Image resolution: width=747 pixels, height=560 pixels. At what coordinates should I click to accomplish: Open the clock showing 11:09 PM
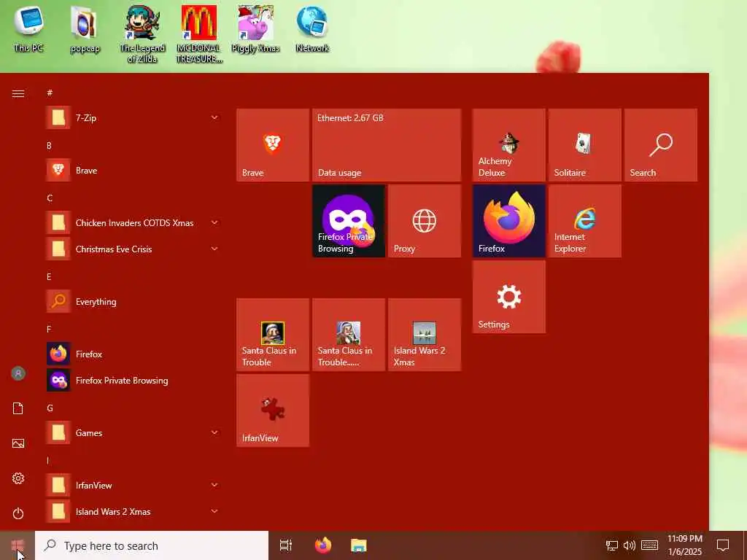(684, 545)
